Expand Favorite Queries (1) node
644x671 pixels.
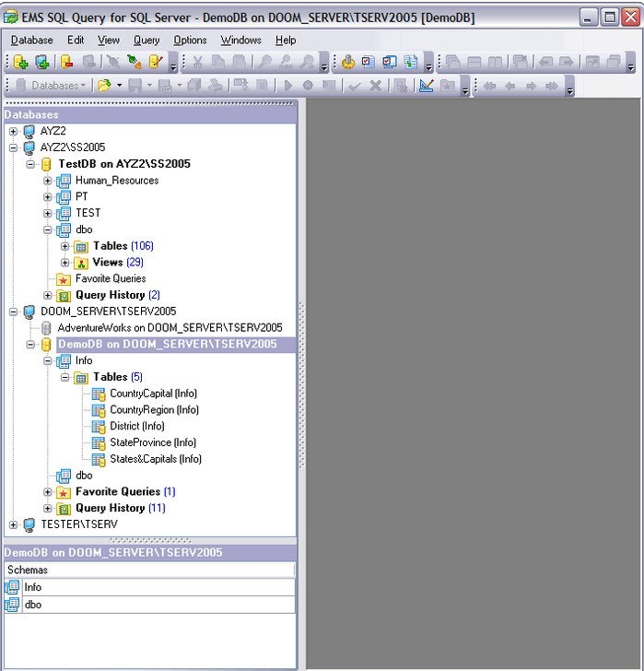pyautogui.click(x=48, y=491)
